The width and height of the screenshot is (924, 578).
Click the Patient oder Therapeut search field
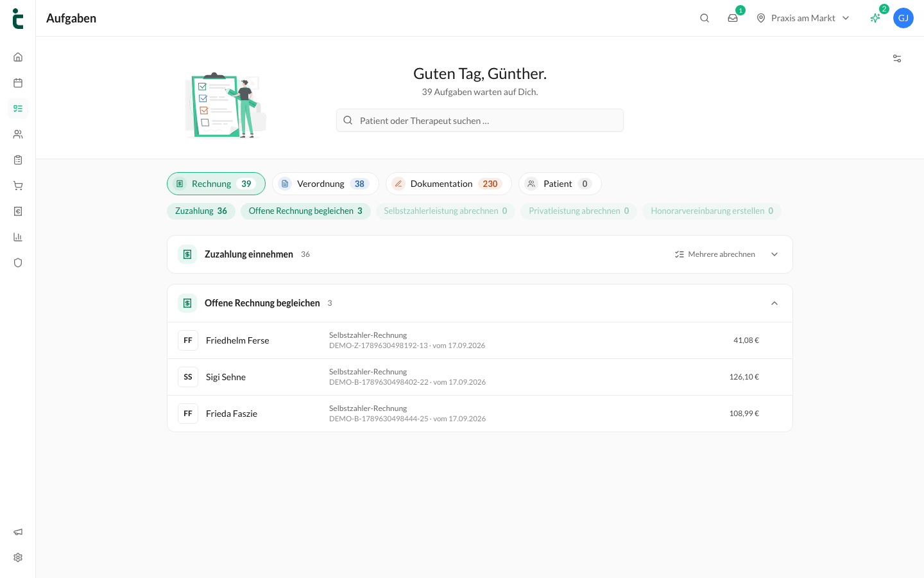pyautogui.click(x=480, y=120)
